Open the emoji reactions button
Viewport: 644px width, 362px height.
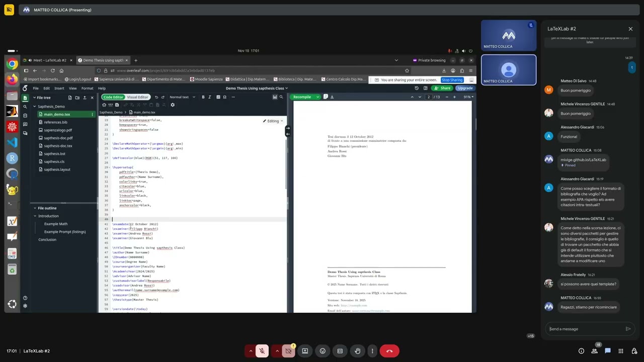coord(323,351)
